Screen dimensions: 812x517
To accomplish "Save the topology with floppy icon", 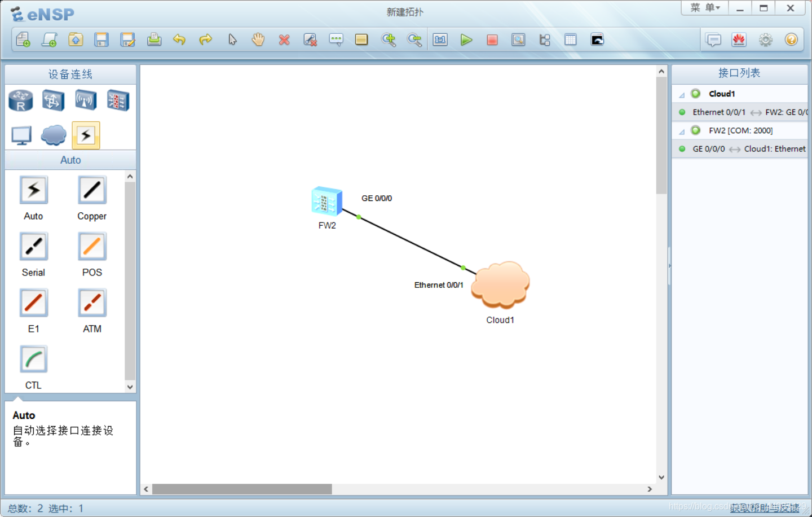I will point(101,40).
